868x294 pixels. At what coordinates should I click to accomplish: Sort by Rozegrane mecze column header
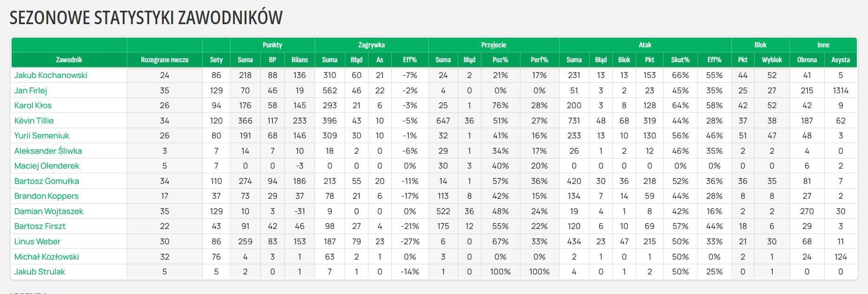tap(164, 60)
